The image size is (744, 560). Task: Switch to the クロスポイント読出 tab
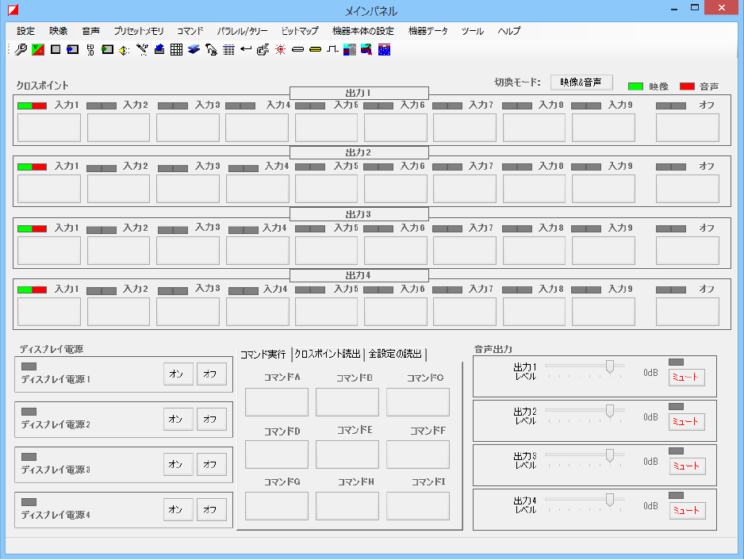(x=328, y=354)
